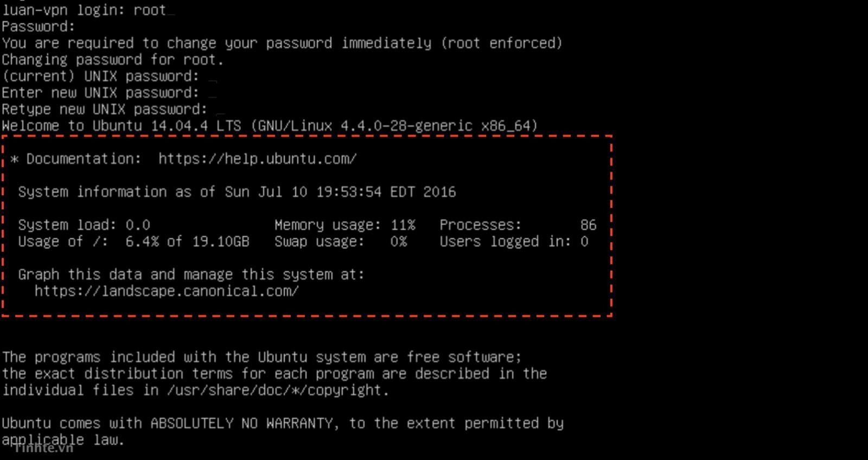This screenshot has height=460, width=868.
Task: Click the Retype new UNIX password prompt
Action: click(x=104, y=110)
